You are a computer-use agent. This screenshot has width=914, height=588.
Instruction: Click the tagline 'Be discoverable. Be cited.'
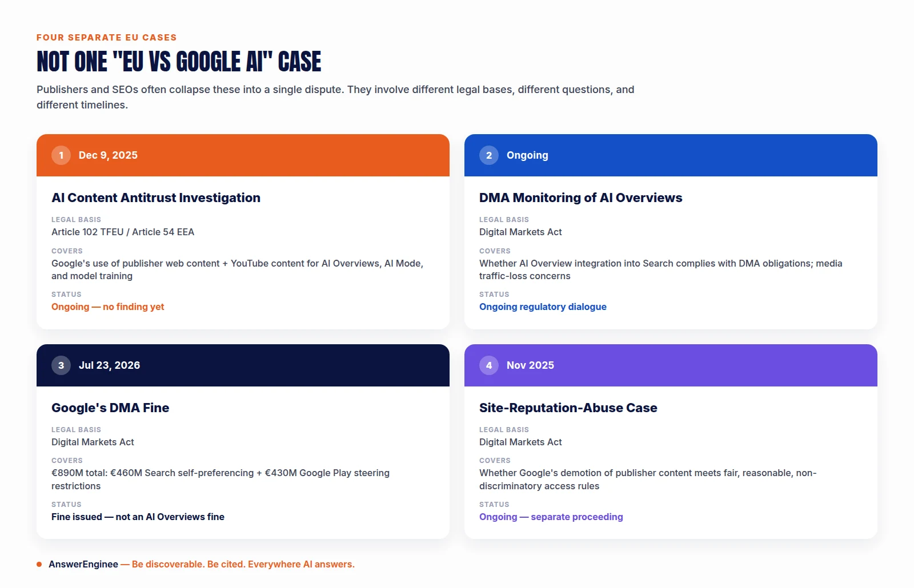[x=188, y=564]
